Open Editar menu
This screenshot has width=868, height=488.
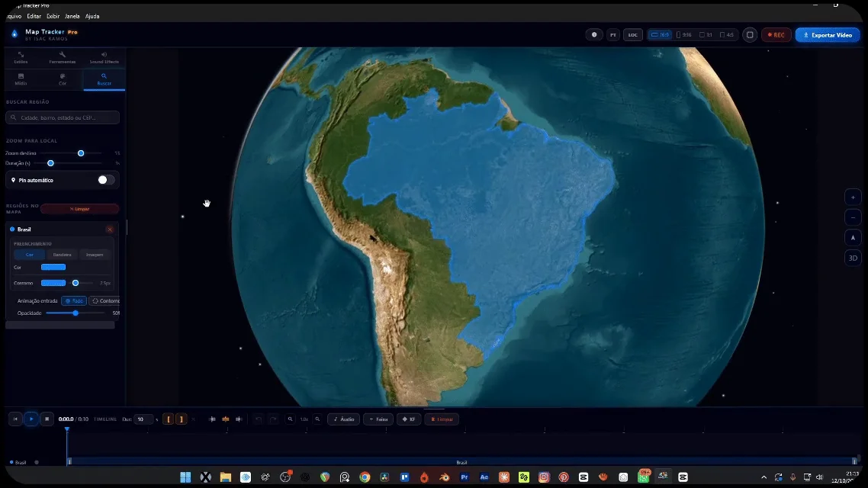coord(34,16)
